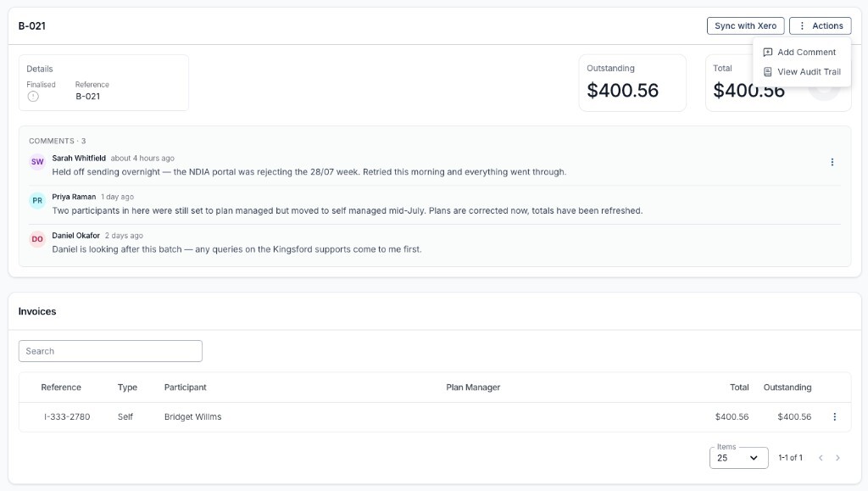Open Sarah Whitfield comment options menu
Viewport: 868px width, 491px height.
832,162
